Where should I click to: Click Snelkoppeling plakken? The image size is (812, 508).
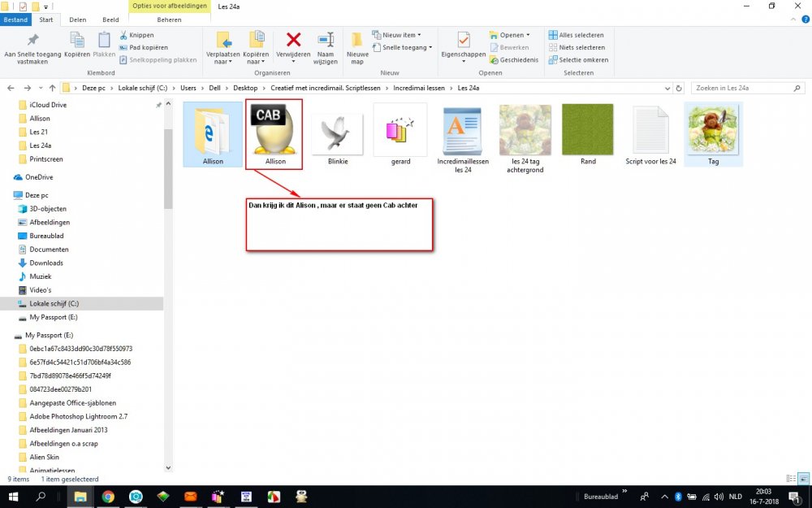tap(158, 59)
